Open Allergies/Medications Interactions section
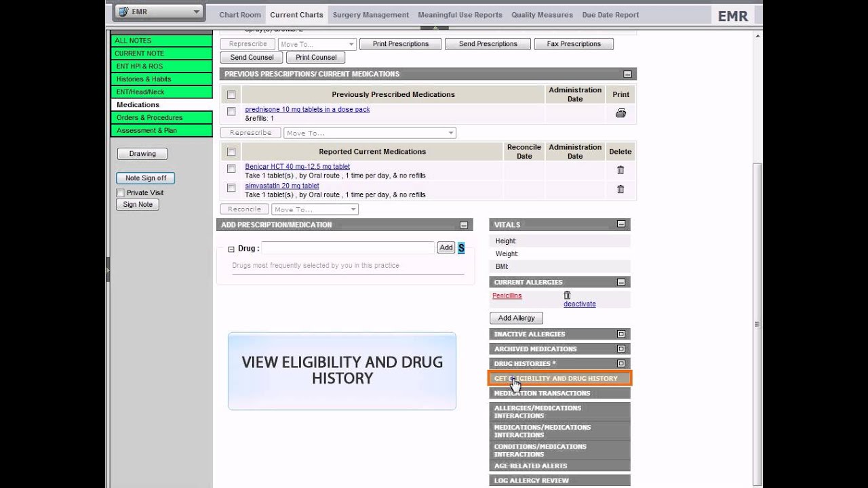Viewport: 868px width, 488px height. pyautogui.click(x=560, y=412)
